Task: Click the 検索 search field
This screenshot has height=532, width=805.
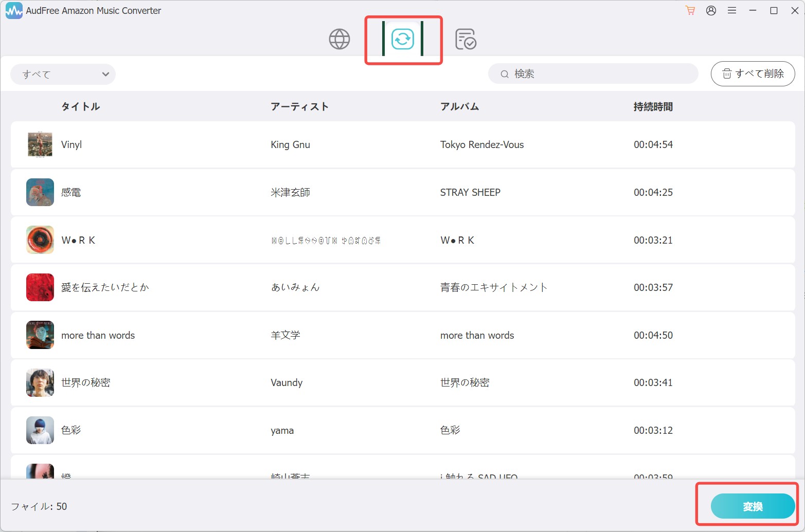Action: click(x=593, y=74)
